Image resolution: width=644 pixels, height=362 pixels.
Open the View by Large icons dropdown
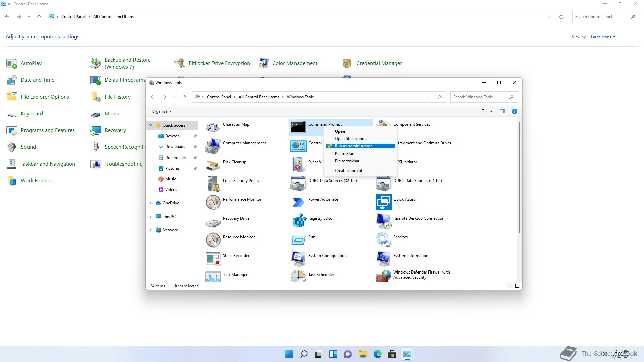(603, 37)
